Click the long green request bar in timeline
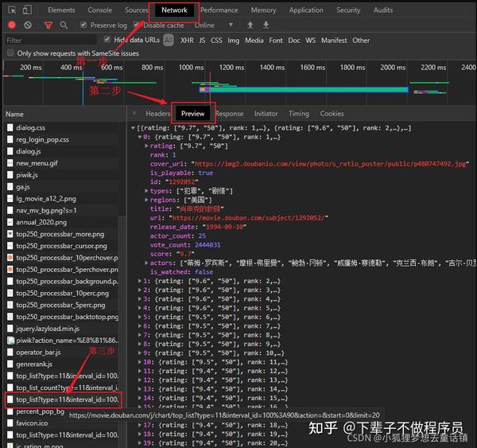Screen dimensions: 477x448 (304, 90)
